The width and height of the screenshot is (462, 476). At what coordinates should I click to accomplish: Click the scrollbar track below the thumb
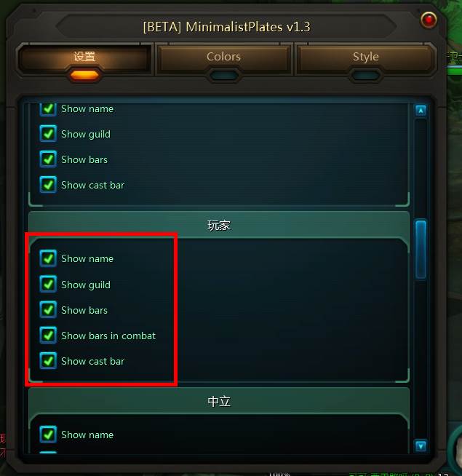click(421, 358)
